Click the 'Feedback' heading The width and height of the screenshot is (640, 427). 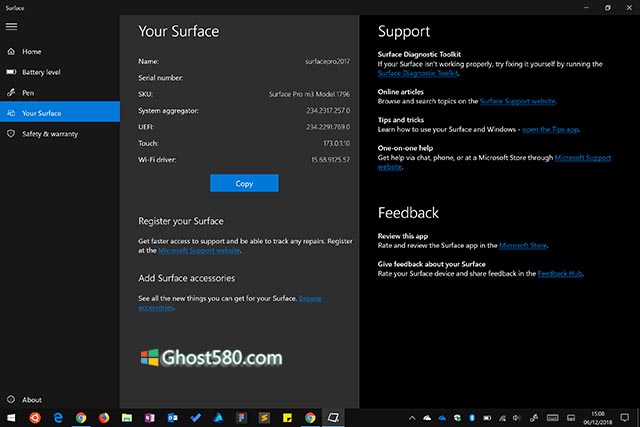408,213
